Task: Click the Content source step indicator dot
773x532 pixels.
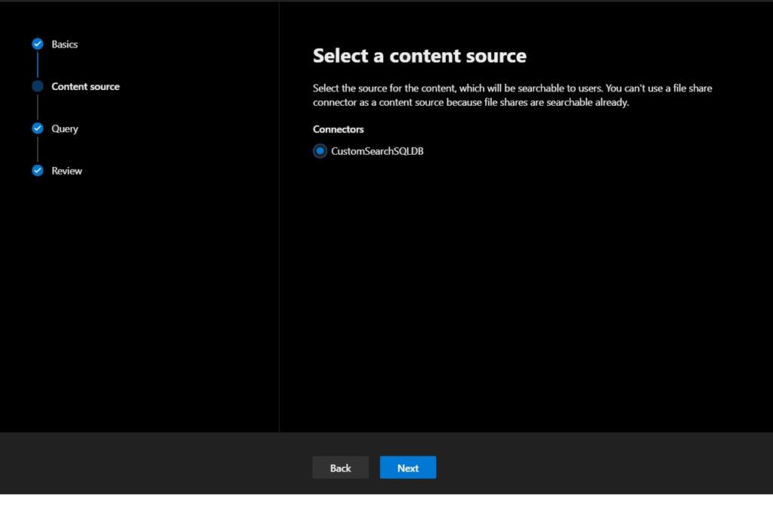Action: click(37, 86)
